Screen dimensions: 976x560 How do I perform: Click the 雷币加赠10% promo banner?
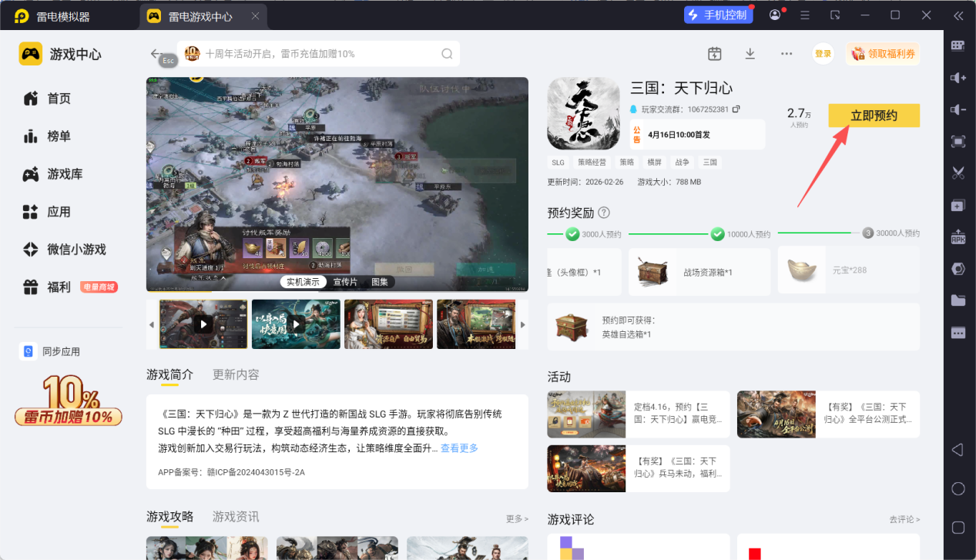point(69,401)
